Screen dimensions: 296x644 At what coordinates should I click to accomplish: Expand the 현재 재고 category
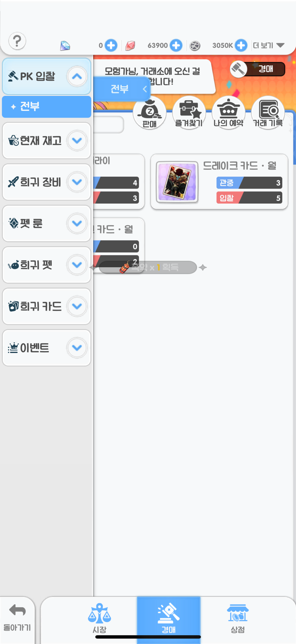[77, 140]
